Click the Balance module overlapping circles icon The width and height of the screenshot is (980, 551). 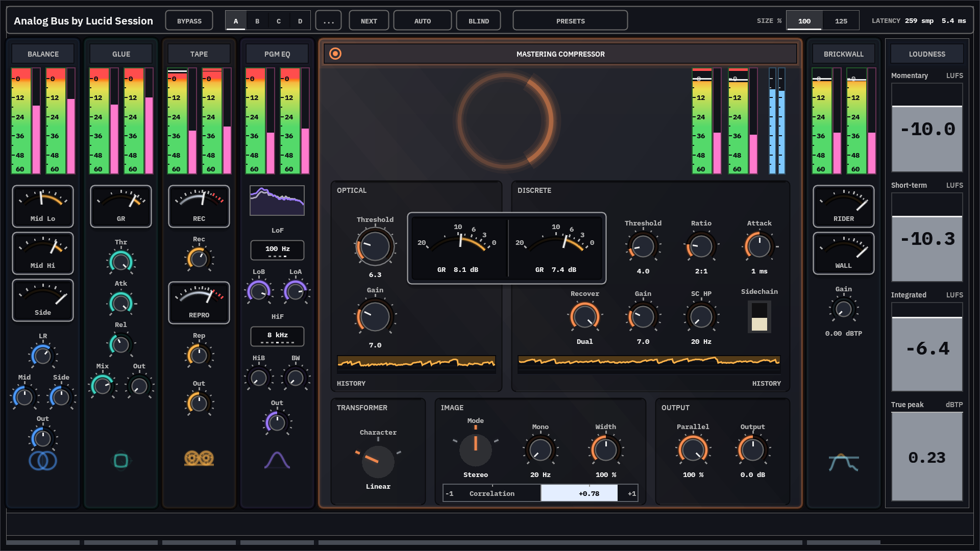43,461
